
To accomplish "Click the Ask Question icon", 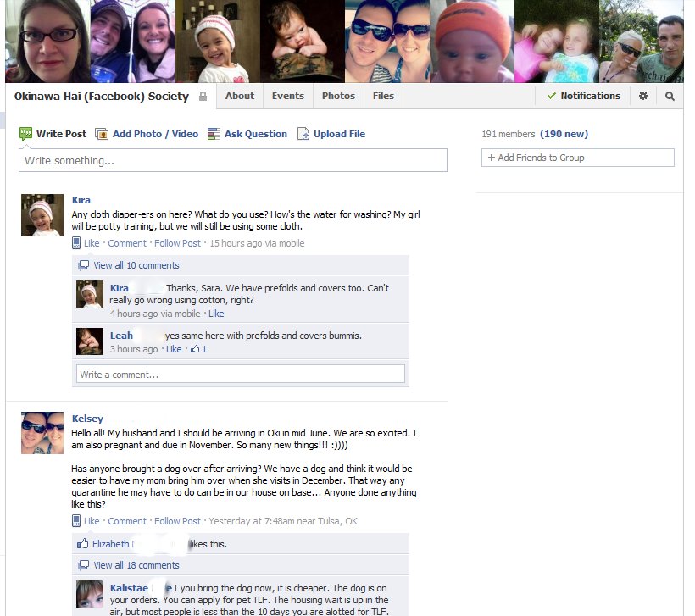I will (x=214, y=134).
